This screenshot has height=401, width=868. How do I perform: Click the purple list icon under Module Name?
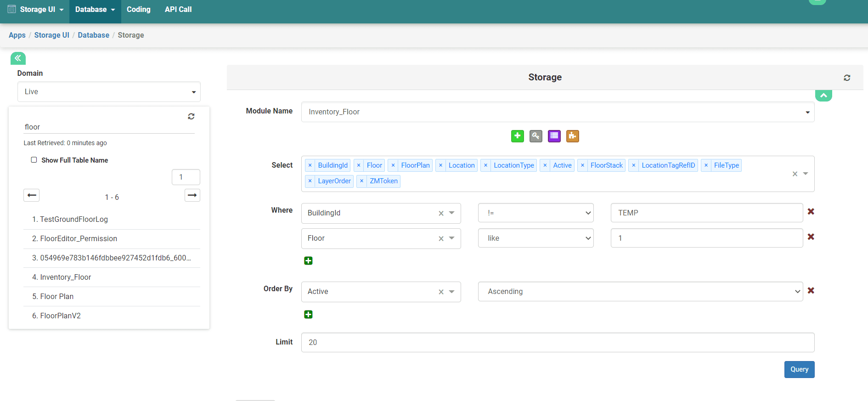[x=554, y=136]
